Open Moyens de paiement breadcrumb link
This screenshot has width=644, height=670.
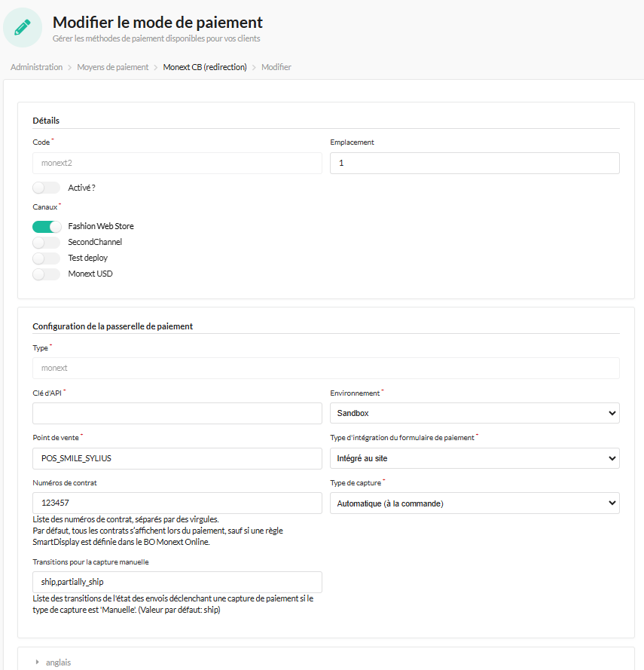[x=113, y=67]
